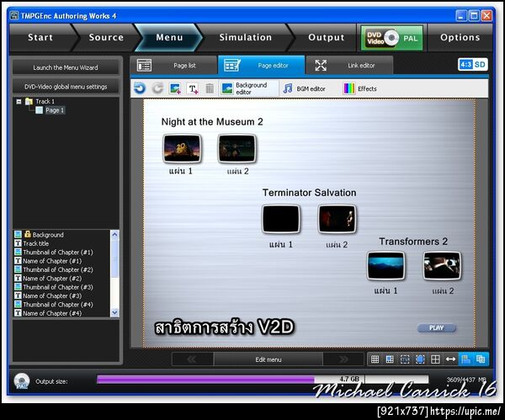The width and height of the screenshot is (505, 420).
Task: Select the Terminator Salvation title text
Action: tap(309, 193)
